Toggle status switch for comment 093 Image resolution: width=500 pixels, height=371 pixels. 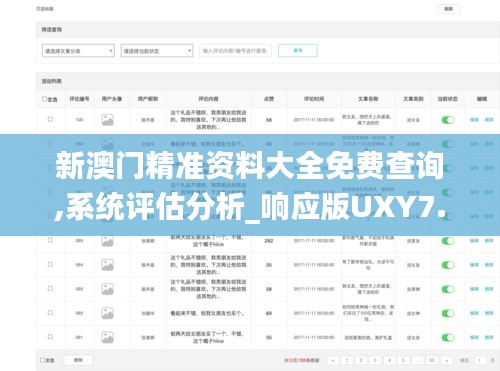tap(448, 289)
